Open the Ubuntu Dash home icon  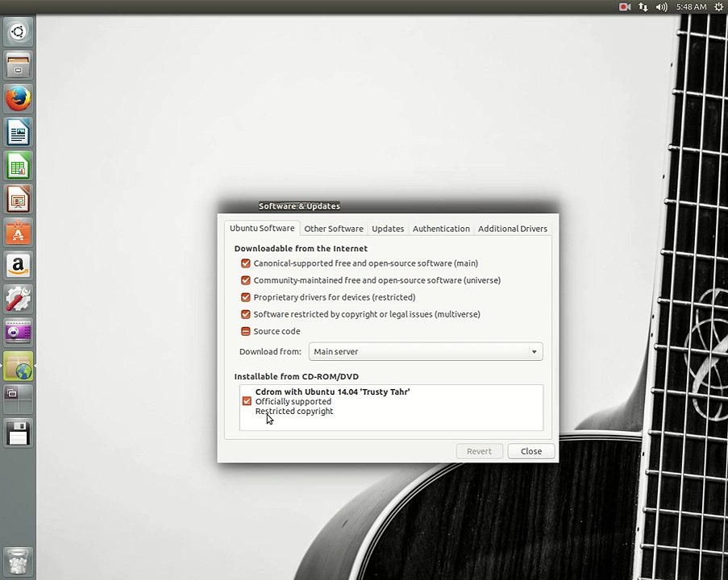point(18,31)
